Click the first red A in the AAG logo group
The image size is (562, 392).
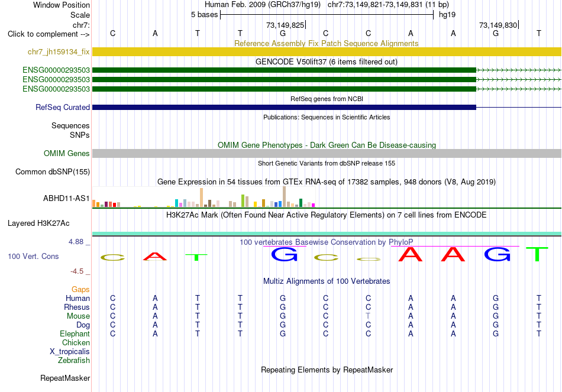point(411,254)
